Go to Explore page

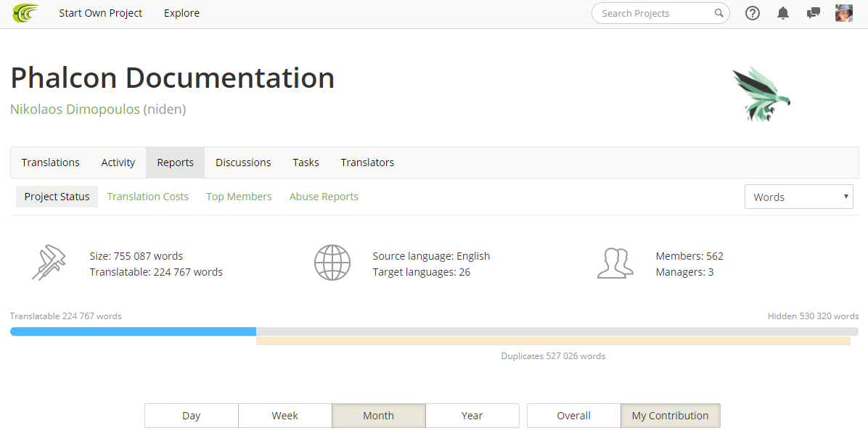[x=181, y=13]
